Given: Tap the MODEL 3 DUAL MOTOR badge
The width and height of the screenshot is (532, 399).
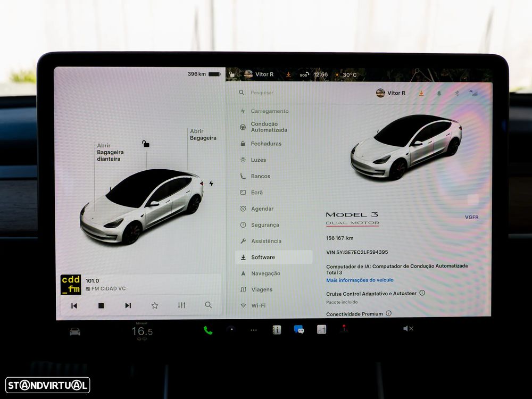Looking at the screenshot, I should tap(352, 219).
